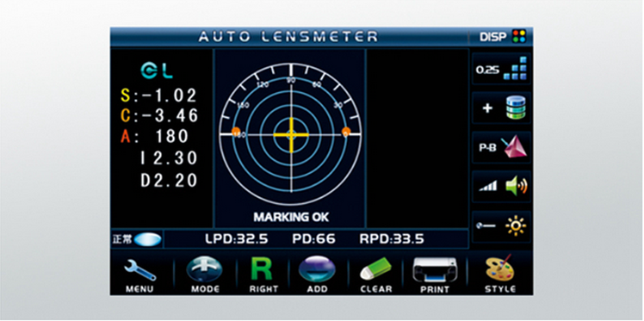Click the PD:66 value
This screenshot has height=321, width=644.
pos(313,239)
